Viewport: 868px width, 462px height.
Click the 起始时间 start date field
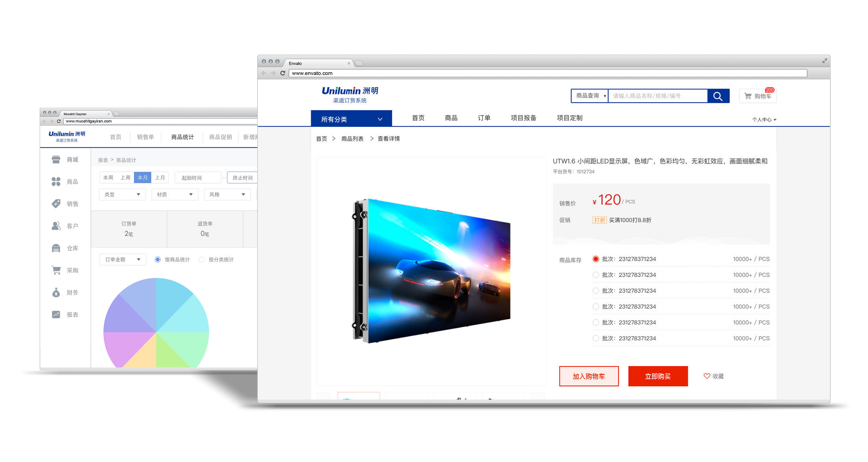point(198,178)
